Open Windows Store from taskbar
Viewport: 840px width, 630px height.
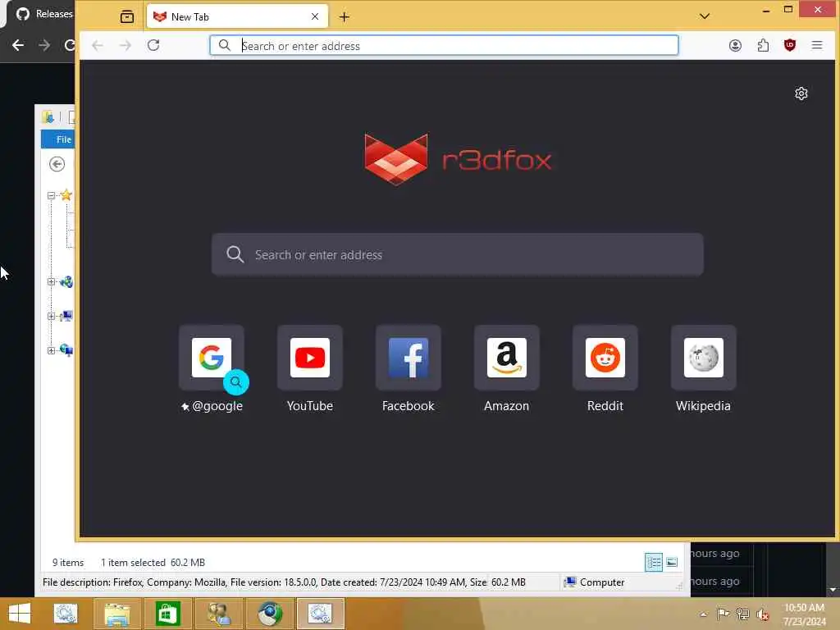[x=167, y=614]
